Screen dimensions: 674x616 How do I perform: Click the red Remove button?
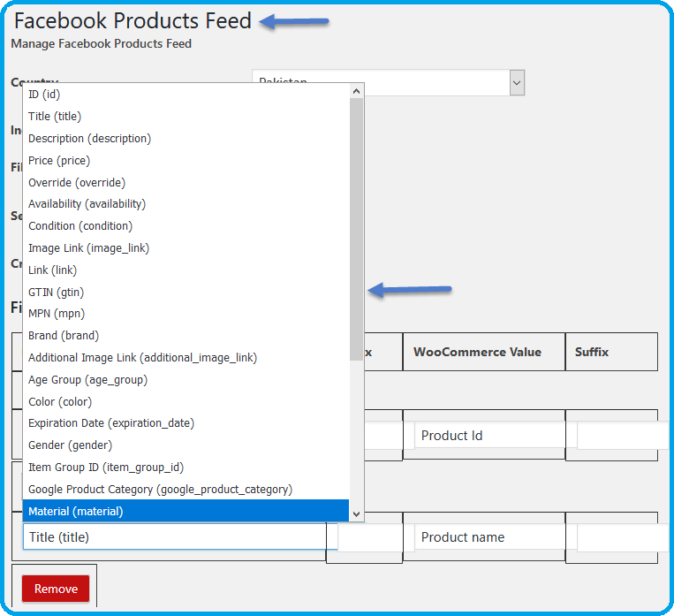tap(56, 589)
